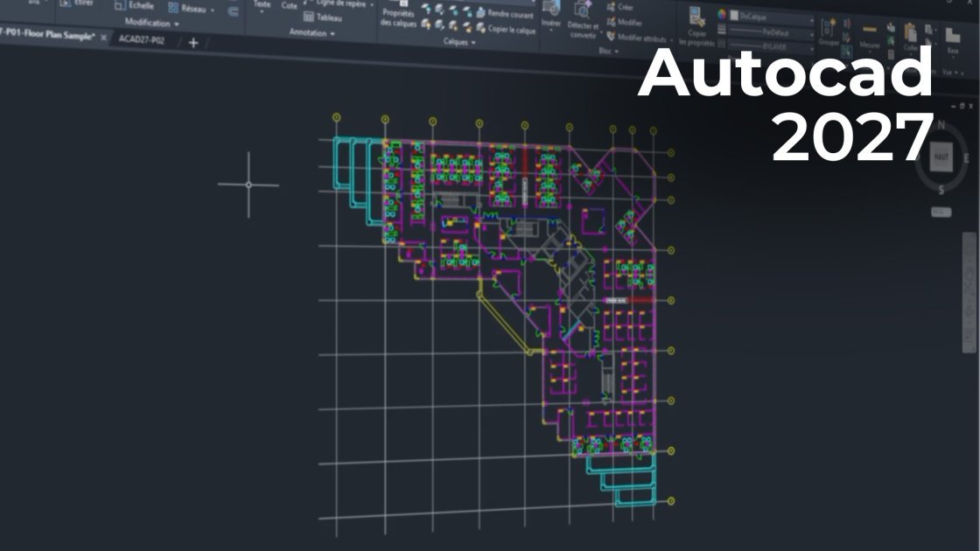Click second layer icon in top row
Screen dimensions: 980x551
(440, 10)
